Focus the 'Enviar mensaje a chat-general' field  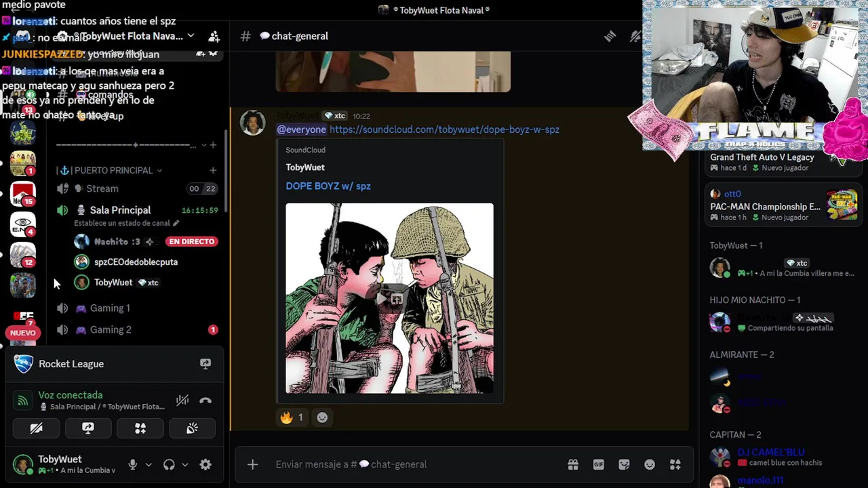click(414, 464)
